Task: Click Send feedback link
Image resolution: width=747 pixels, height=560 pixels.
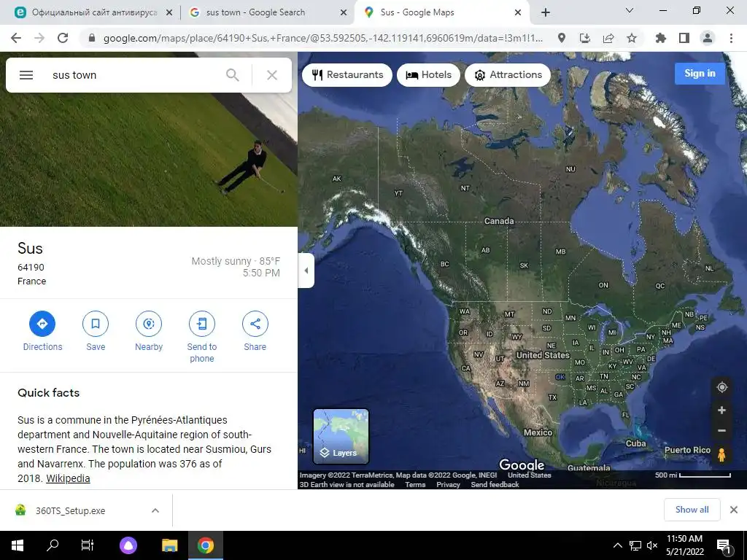Action: tap(495, 484)
